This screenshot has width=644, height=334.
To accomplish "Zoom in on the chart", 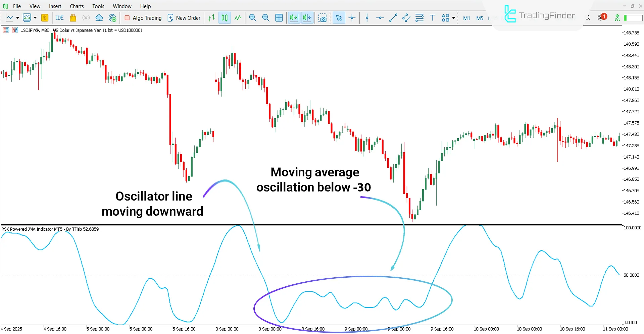I will (253, 18).
